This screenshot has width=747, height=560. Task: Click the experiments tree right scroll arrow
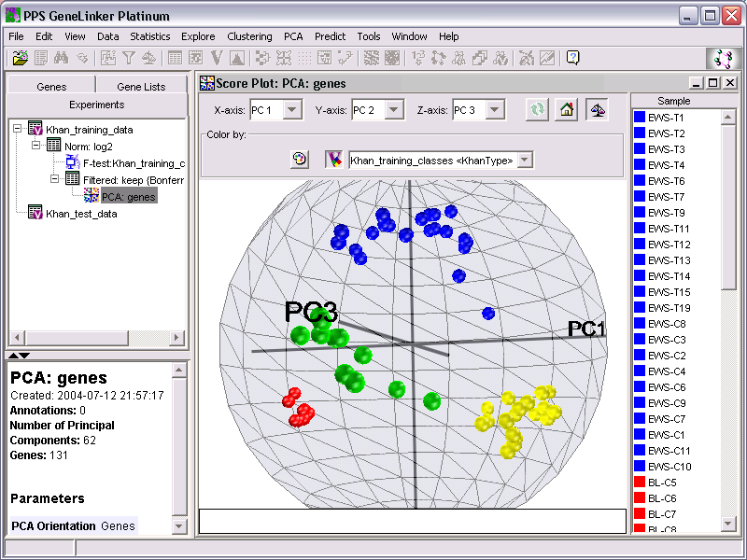coord(176,338)
